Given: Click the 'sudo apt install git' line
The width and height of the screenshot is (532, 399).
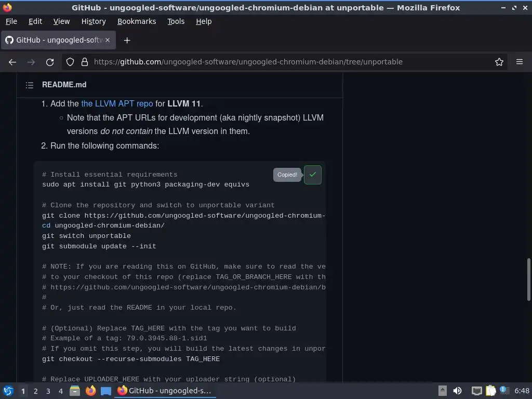Looking at the screenshot, I should (x=145, y=184).
